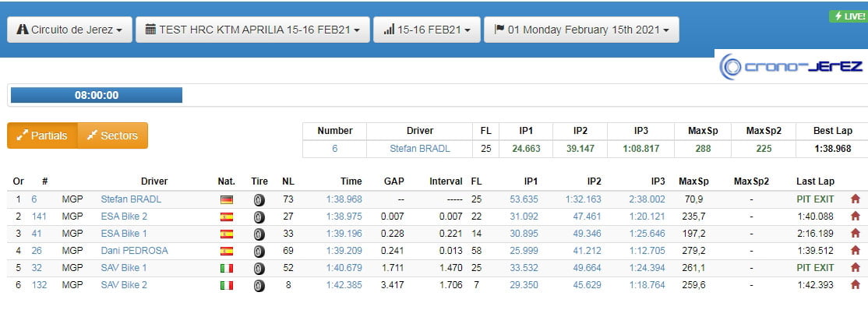This screenshot has height=324, width=868.
Task: Click the home icon in Dani PEDROSA's row
Action: tap(856, 251)
